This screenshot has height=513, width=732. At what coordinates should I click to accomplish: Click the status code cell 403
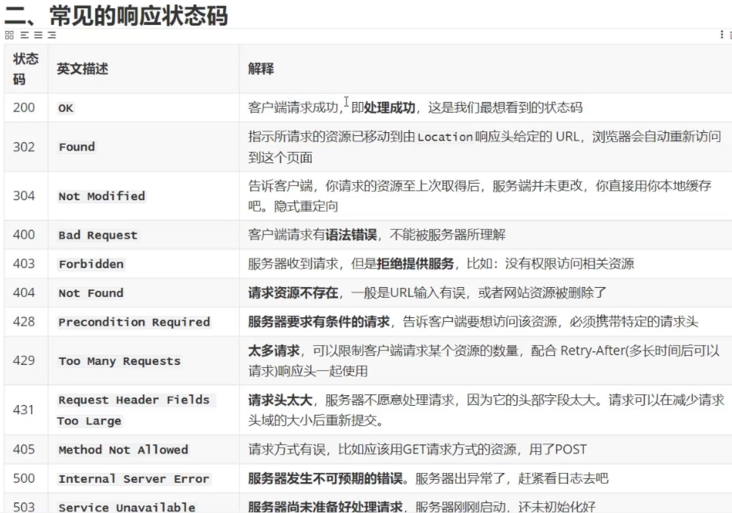[x=24, y=263]
